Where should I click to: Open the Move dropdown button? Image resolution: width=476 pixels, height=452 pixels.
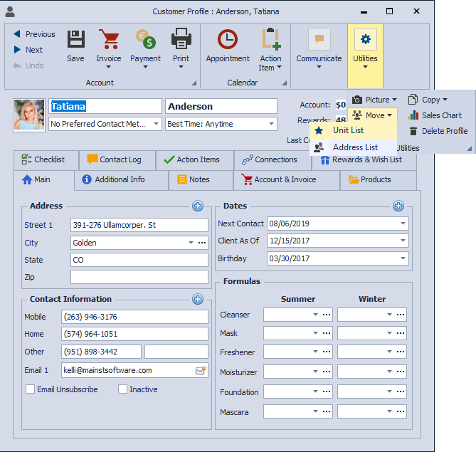(x=373, y=115)
